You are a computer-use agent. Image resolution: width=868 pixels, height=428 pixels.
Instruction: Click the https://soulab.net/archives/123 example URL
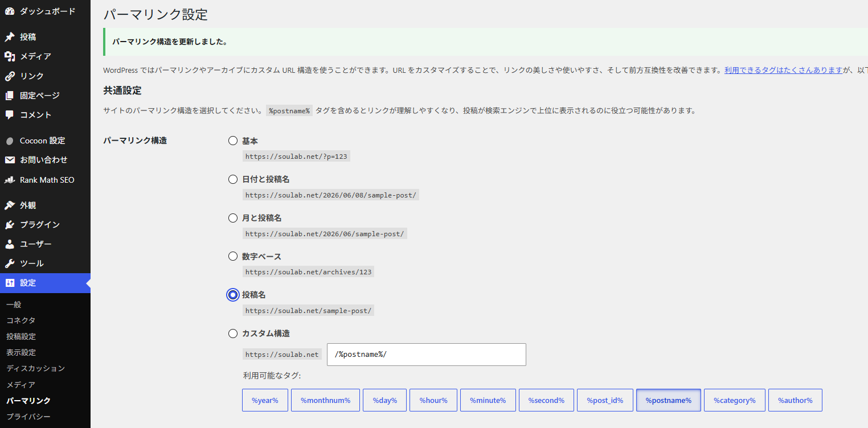308,272
